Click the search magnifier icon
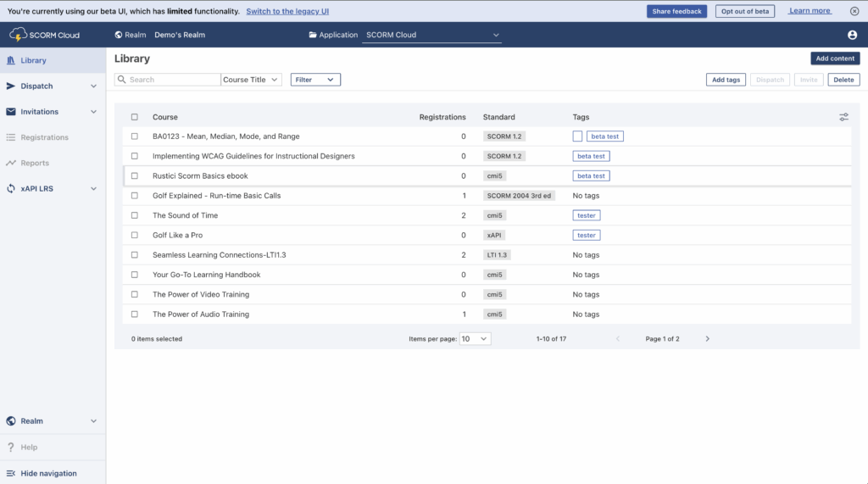Viewport: 868px width, 484px height. click(122, 80)
